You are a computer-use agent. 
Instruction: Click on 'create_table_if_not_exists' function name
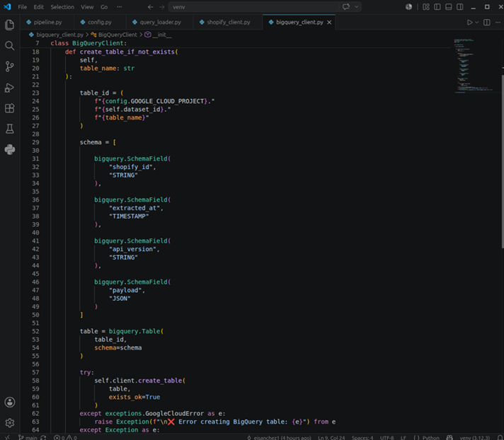[127, 52]
